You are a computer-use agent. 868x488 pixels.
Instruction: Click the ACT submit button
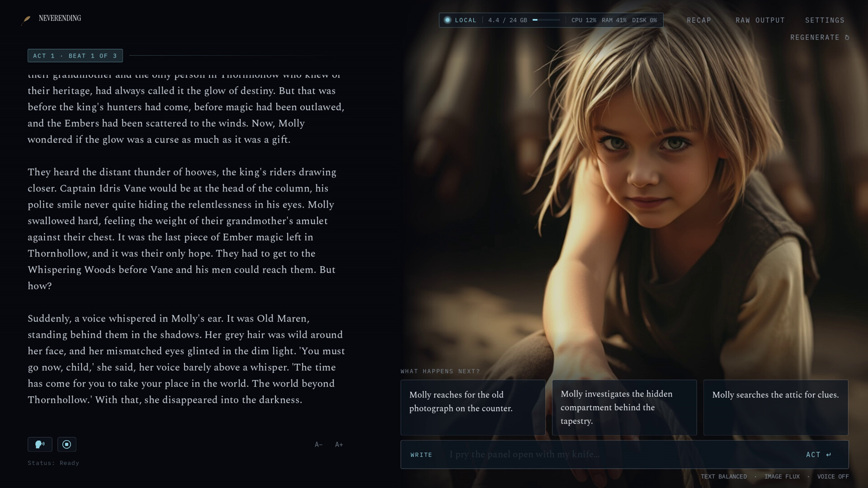[819, 455]
